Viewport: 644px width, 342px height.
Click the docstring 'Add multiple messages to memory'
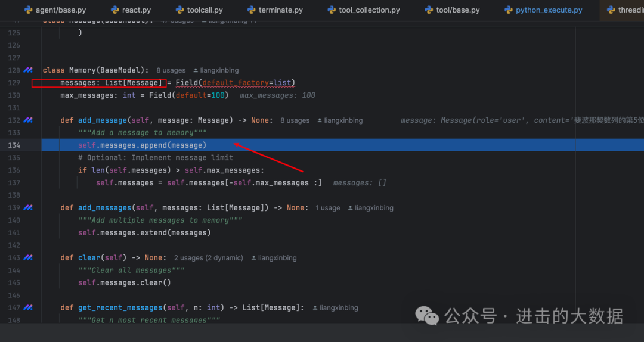160,220
